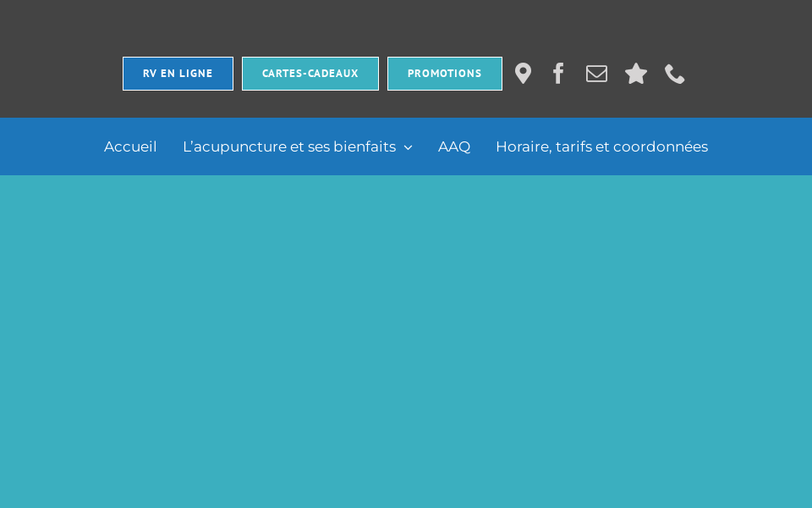The width and height of the screenshot is (812, 508).
Task: View current PROMOTIONS
Action: click(x=445, y=74)
